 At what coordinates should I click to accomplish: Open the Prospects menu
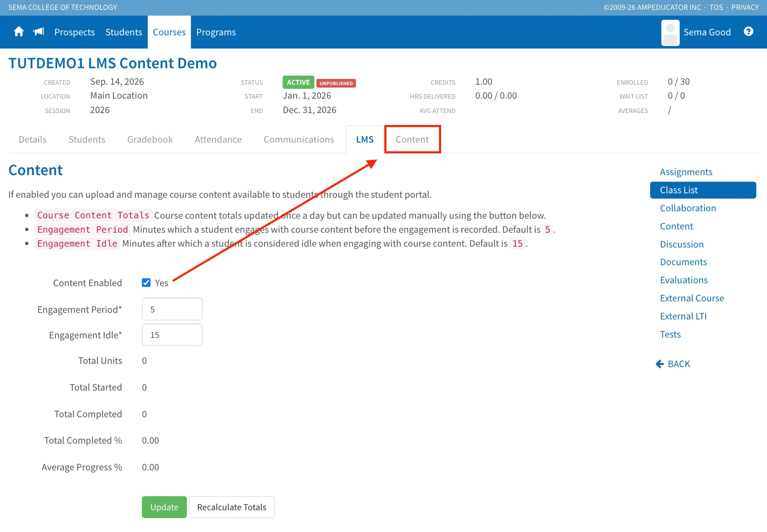tap(74, 32)
